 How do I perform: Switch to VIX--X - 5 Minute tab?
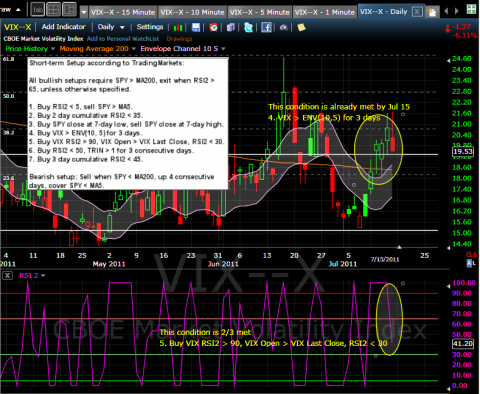coord(260,12)
